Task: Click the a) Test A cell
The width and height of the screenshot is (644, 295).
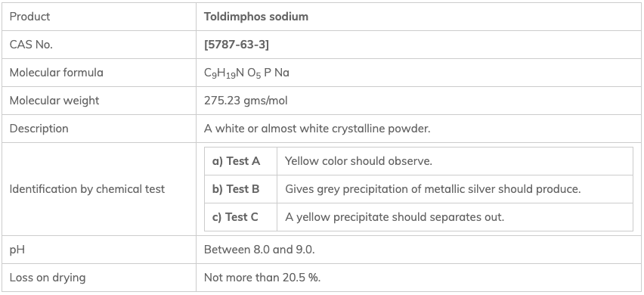Action: [x=240, y=161]
